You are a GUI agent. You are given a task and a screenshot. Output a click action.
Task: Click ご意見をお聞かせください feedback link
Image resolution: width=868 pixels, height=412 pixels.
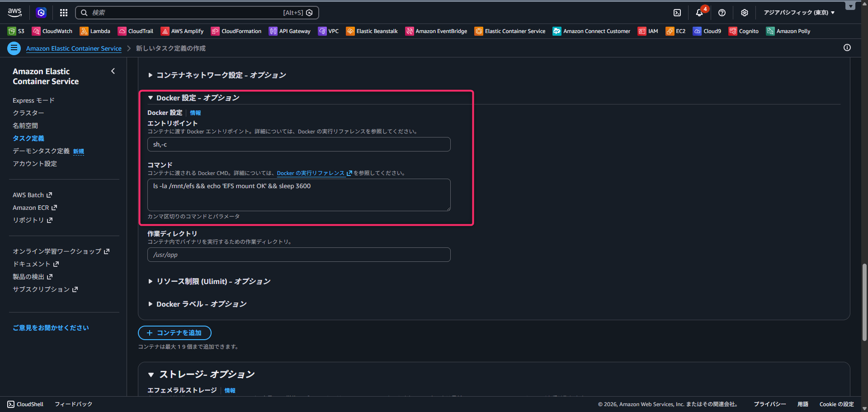(51, 328)
